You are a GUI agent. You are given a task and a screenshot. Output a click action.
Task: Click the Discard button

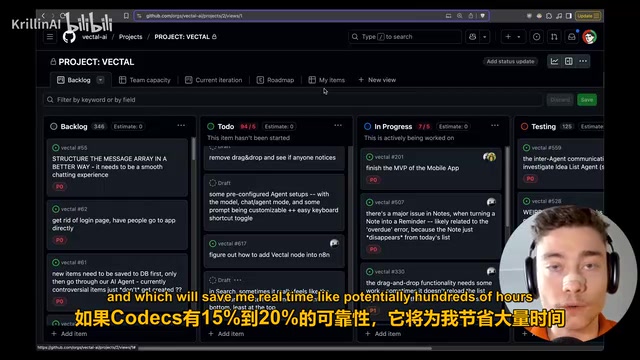click(x=560, y=100)
